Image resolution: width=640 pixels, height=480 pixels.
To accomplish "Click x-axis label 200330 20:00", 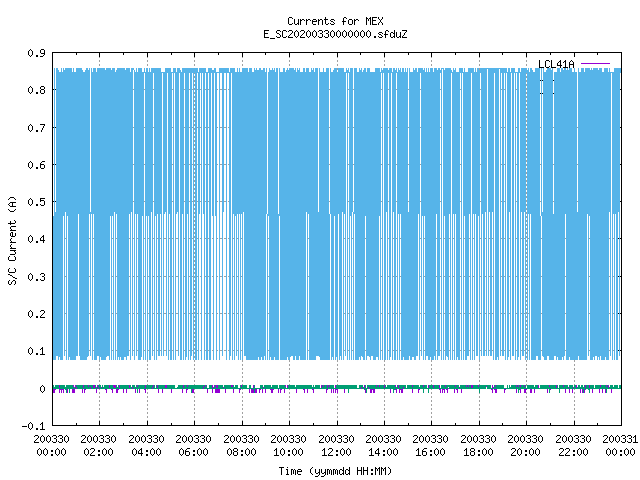I will pos(525,446).
